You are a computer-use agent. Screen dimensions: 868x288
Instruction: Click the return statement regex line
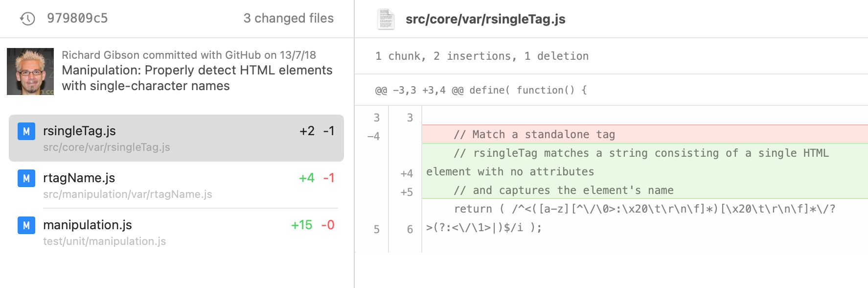[x=644, y=209]
